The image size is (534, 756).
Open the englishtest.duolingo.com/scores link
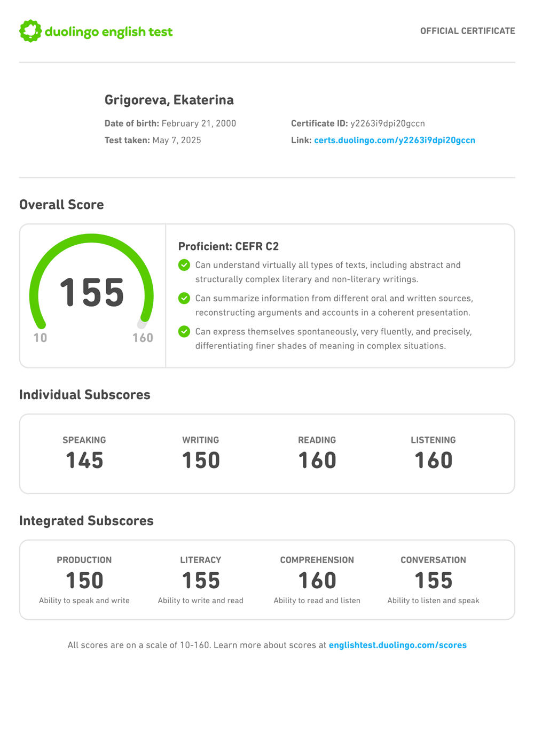398,645
